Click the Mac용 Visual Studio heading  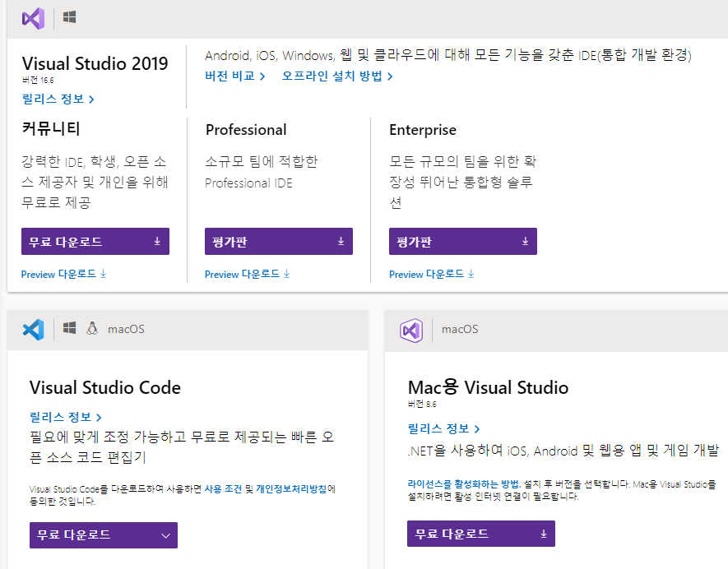coord(488,387)
